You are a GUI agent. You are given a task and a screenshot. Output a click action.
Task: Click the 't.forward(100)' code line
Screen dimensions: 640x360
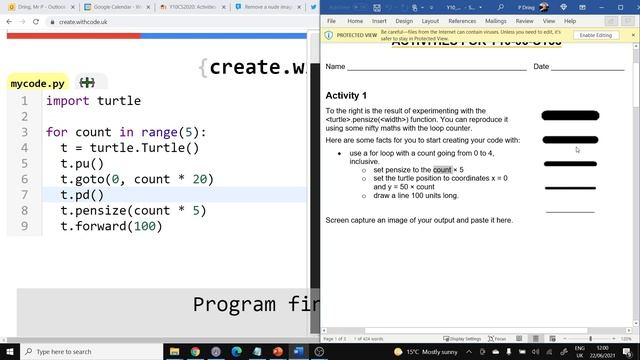coord(111,226)
